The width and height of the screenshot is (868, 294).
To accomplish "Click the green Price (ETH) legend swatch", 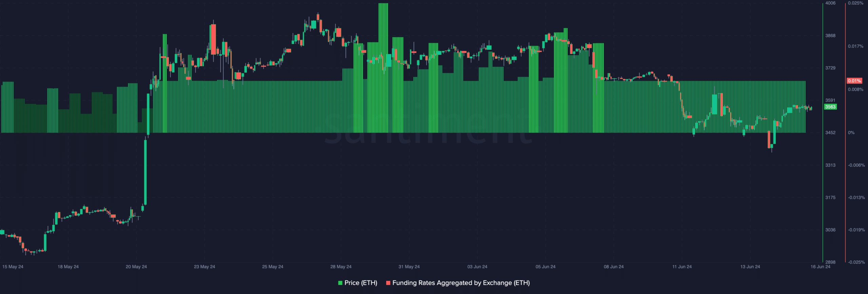I will (340, 283).
